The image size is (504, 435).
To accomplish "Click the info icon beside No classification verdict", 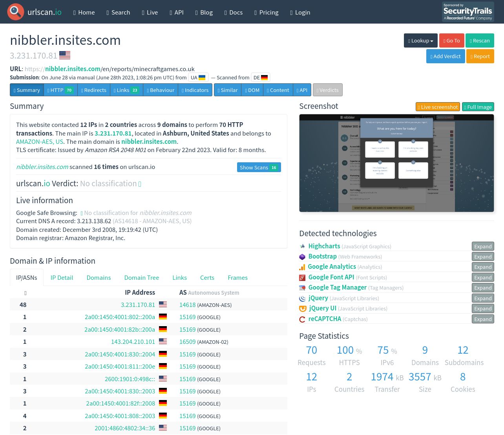I will click(x=140, y=184).
